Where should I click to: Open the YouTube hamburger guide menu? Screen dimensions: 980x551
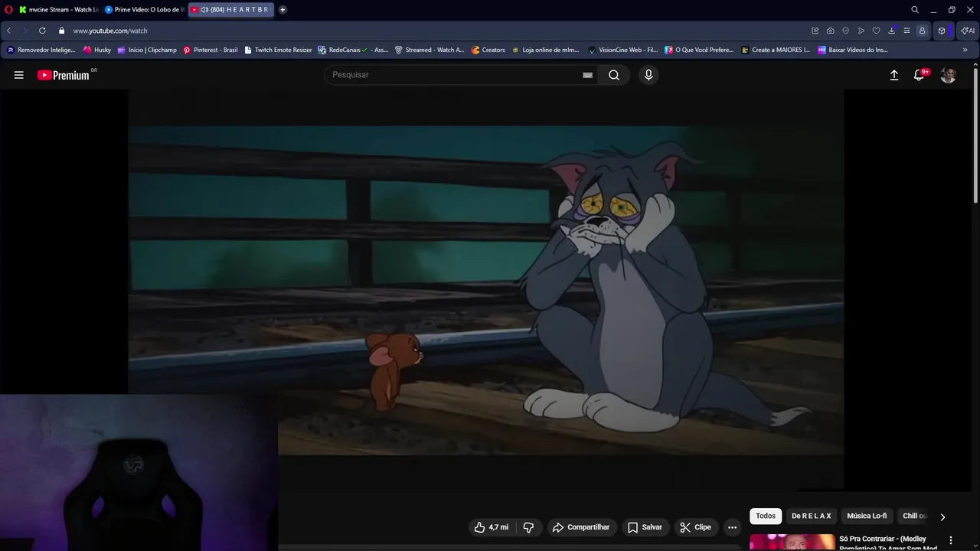tap(19, 75)
